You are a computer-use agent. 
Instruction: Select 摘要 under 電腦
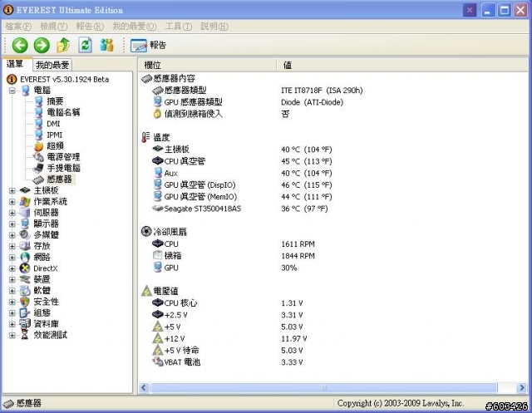tap(55, 101)
